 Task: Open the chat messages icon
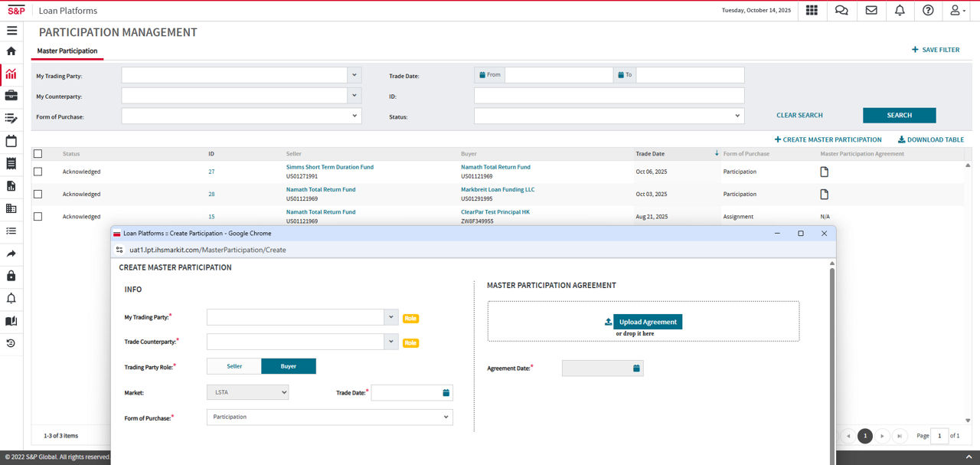[x=841, y=11]
